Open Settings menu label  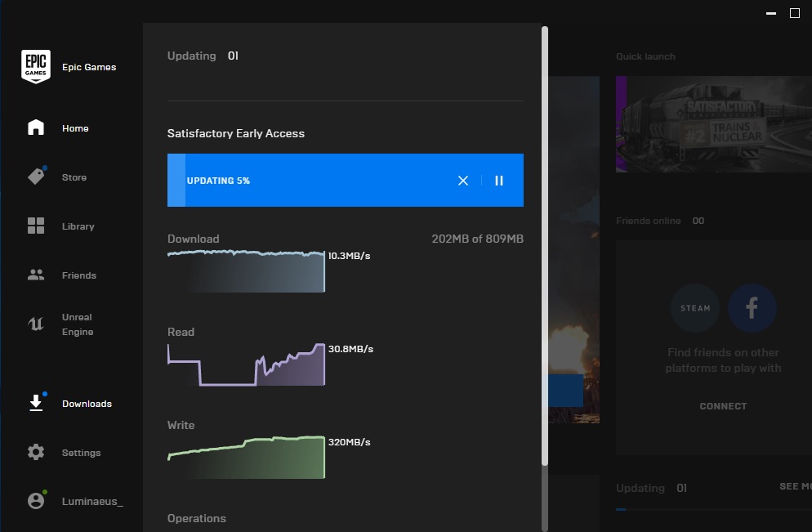point(82,453)
